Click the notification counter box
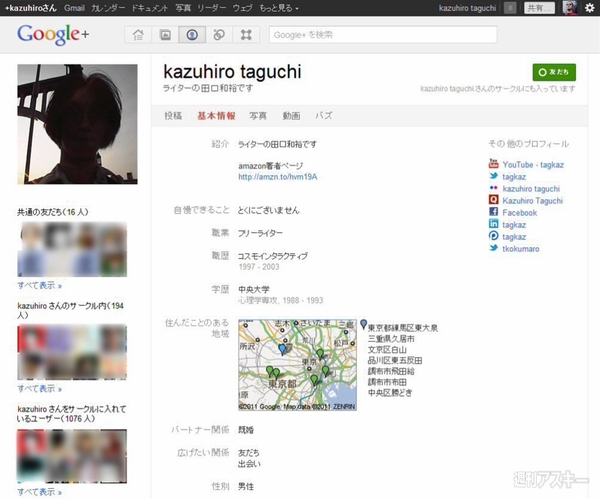 pyautogui.click(x=510, y=8)
